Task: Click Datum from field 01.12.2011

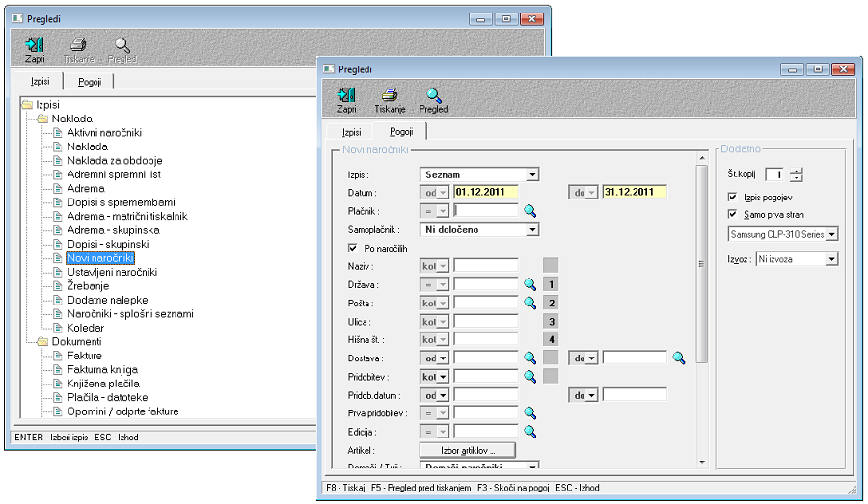Action: click(x=486, y=192)
